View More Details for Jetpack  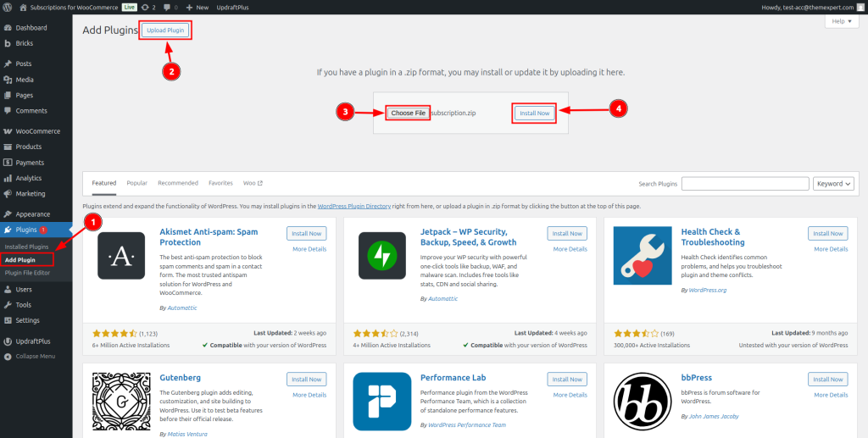[x=570, y=249]
